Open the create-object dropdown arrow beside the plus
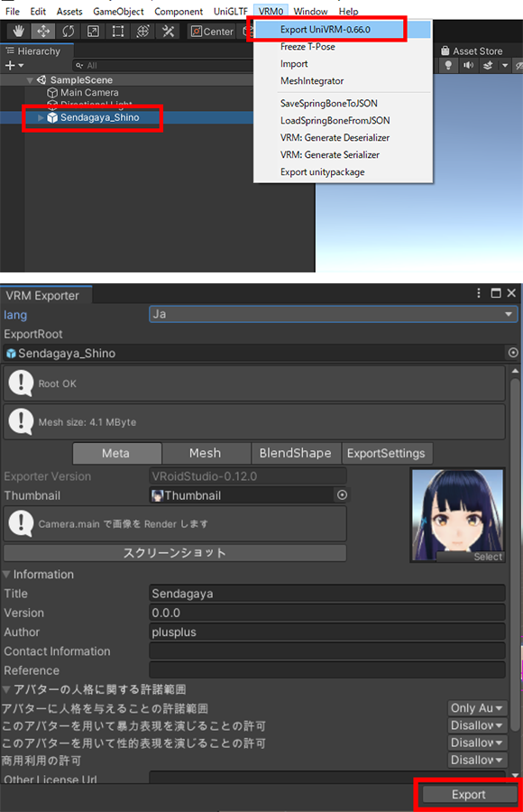 [x=22, y=66]
